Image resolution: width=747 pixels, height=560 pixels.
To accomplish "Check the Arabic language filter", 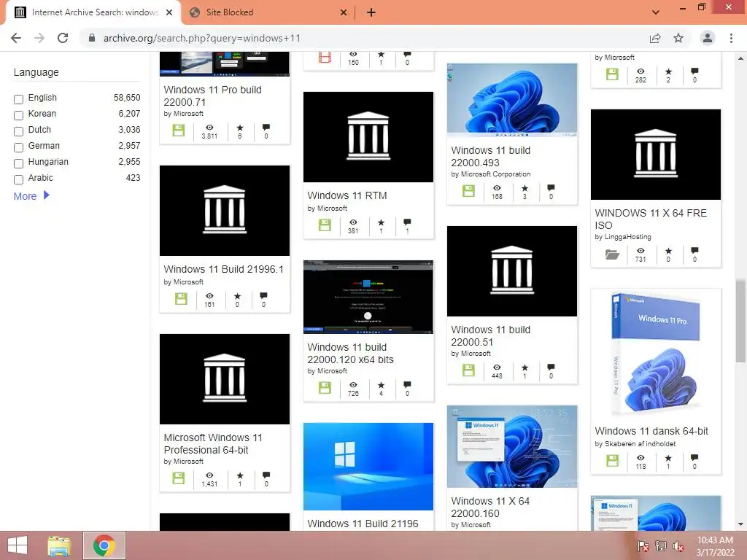I will 18,179.
